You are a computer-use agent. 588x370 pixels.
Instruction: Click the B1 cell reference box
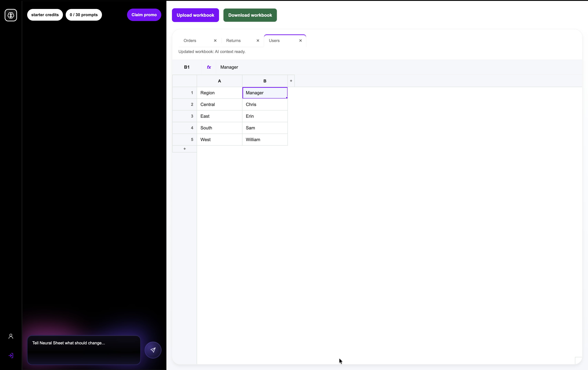click(x=187, y=67)
